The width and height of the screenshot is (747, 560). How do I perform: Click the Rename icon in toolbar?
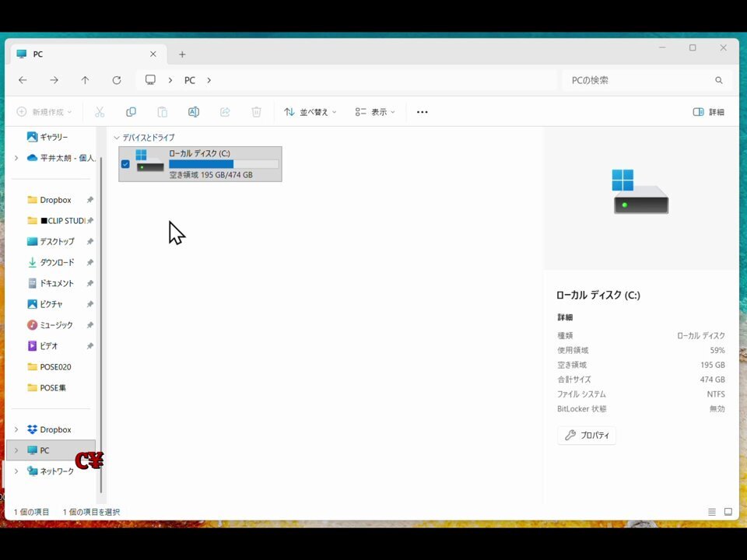(x=194, y=112)
